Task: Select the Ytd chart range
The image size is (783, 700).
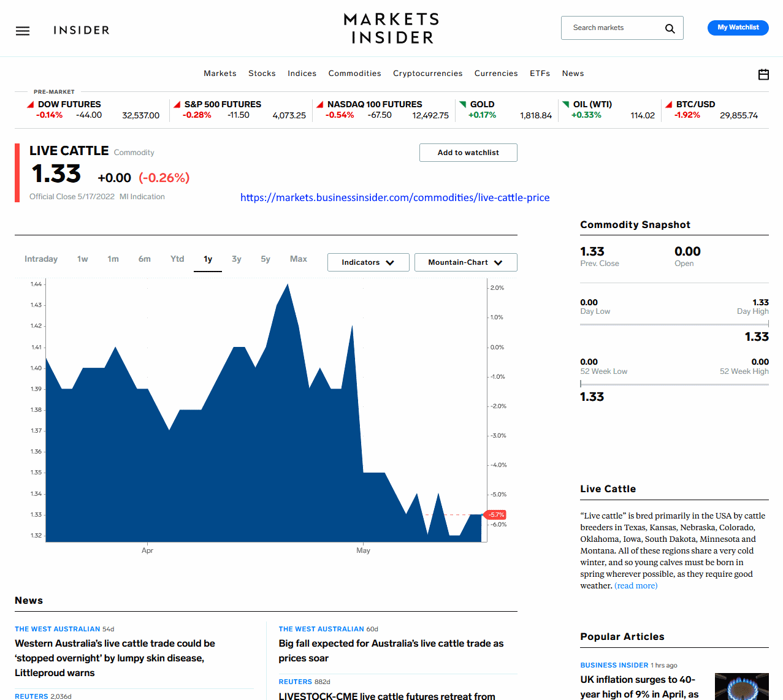Action: (177, 259)
